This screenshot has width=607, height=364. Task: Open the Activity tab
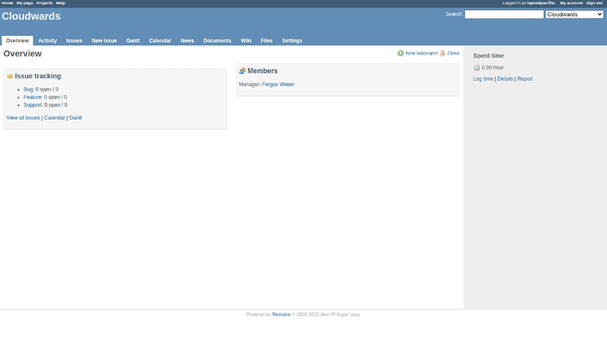click(47, 41)
